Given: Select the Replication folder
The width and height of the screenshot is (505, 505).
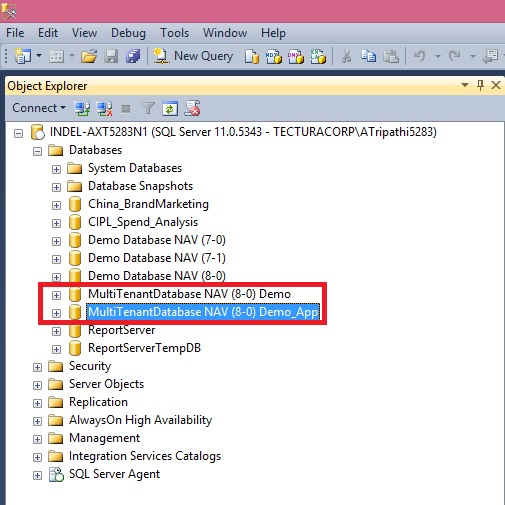Looking at the screenshot, I should pos(98,402).
